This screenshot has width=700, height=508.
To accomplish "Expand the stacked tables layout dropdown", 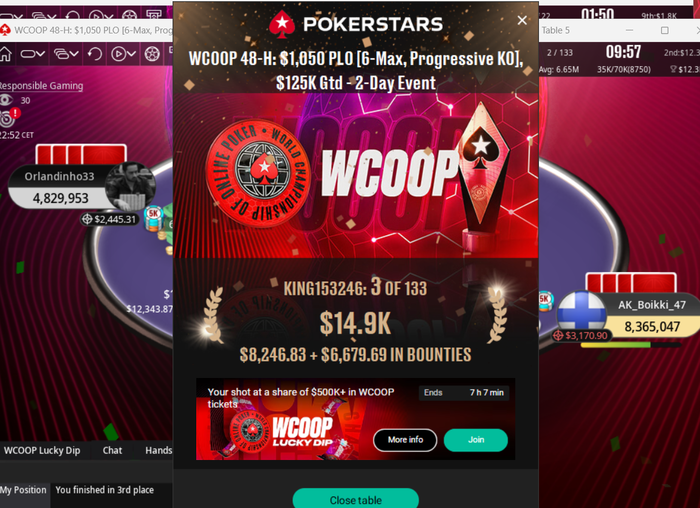I will point(66,54).
